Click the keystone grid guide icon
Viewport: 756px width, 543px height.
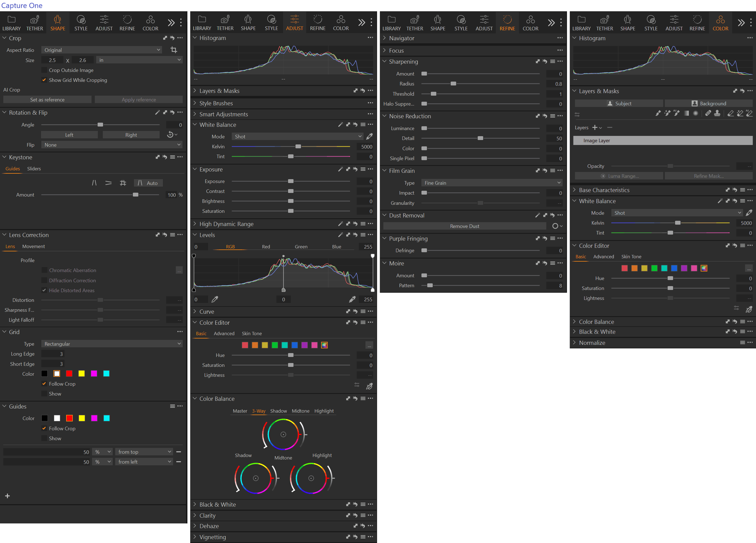click(x=123, y=183)
